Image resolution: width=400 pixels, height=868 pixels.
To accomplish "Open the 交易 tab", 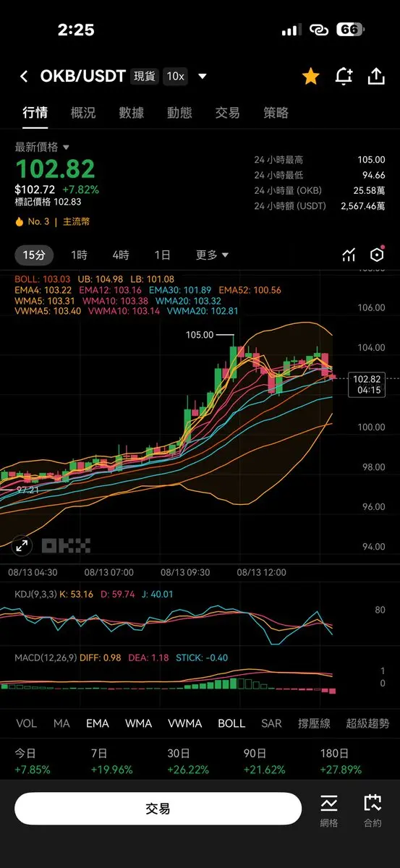I will (227, 113).
